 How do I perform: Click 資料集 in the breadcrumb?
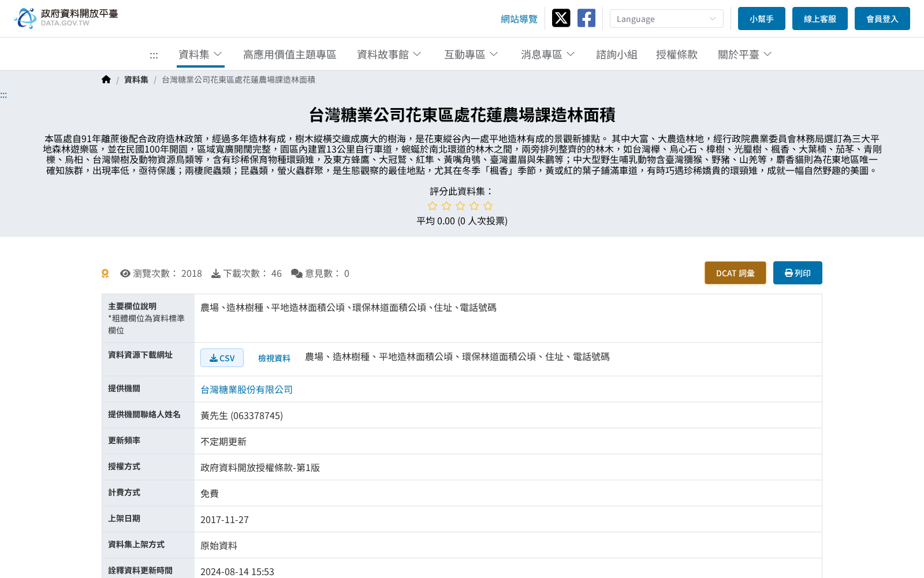point(136,80)
